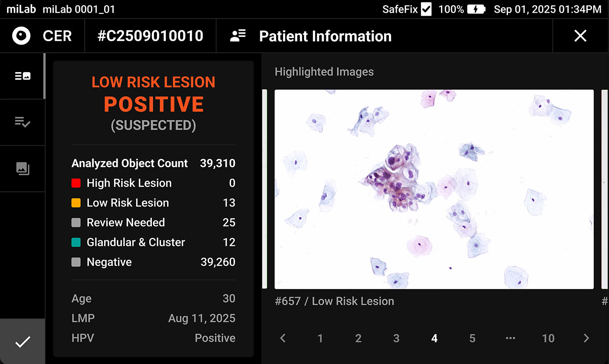Go to the previous page arrow

(x=283, y=338)
